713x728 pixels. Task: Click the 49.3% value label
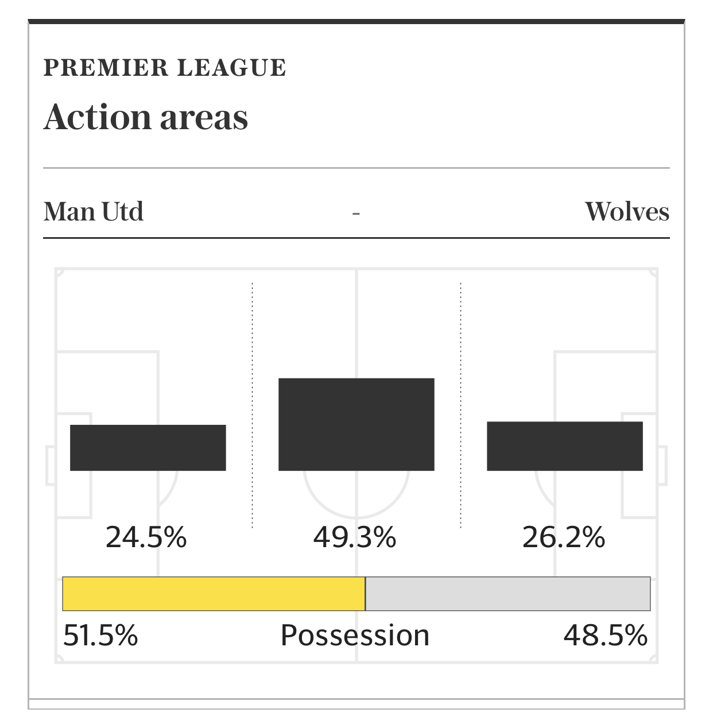[355, 537]
